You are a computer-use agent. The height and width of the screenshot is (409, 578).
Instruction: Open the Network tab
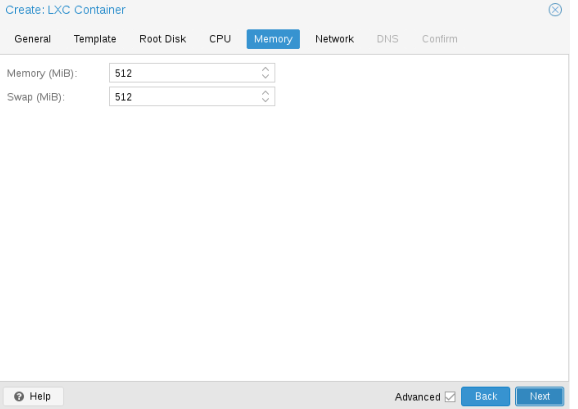click(334, 39)
